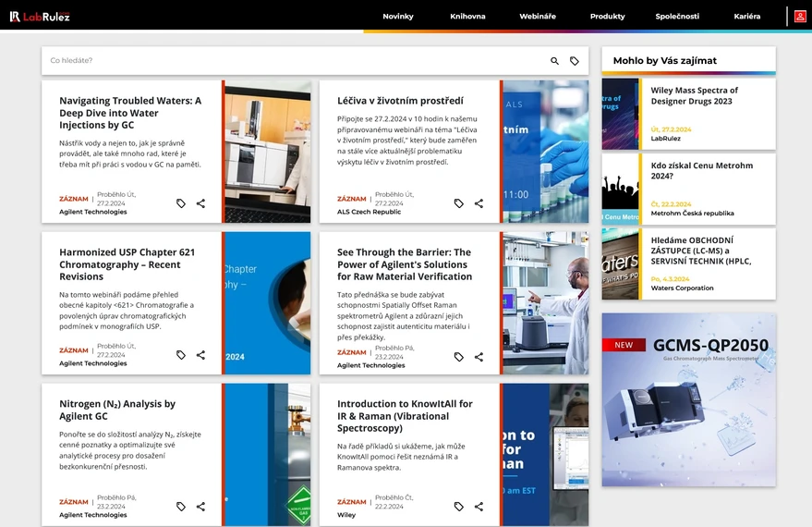812x527 pixels.
Task: Share the Introduction to KnowItAll webinar
Action: [x=479, y=507]
